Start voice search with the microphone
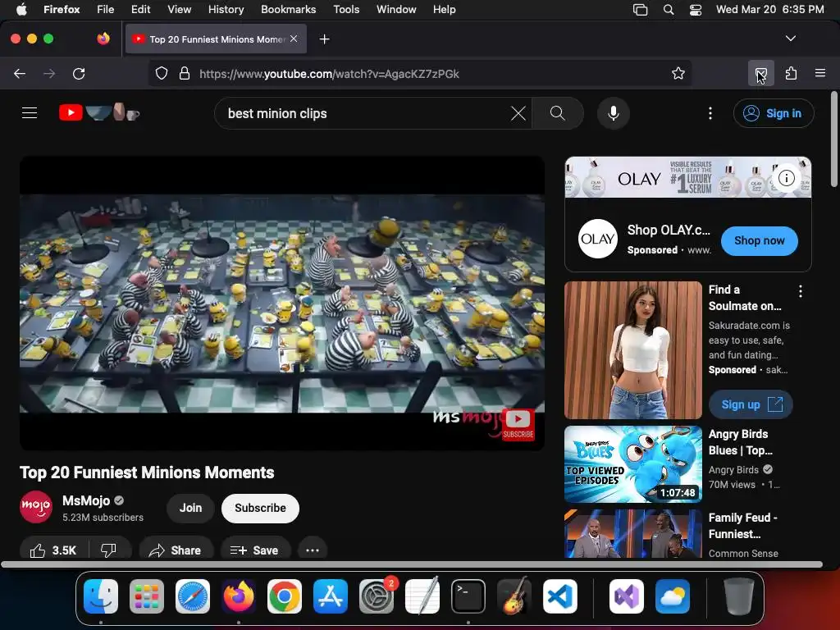The height and width of the screenshot is (630, 840). pyautogui.click(x=614, y=113)
